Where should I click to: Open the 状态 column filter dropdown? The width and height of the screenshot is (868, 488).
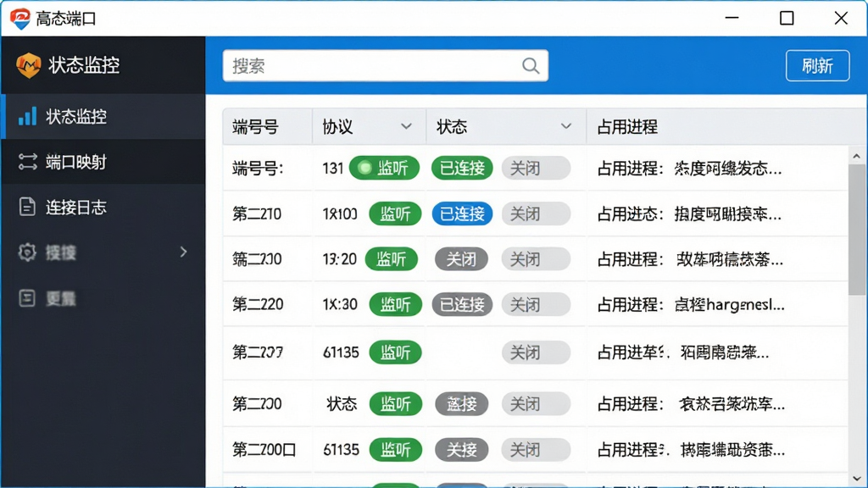565,127
